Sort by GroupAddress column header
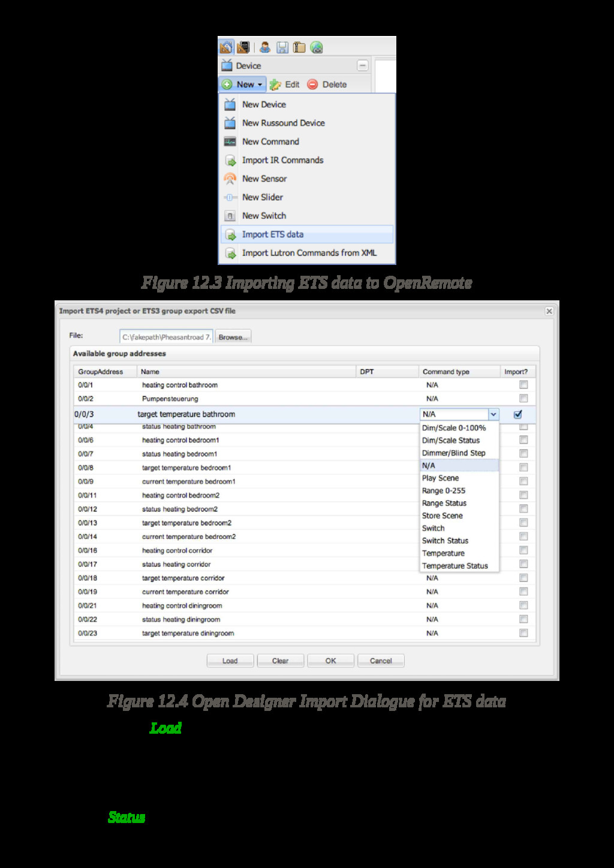 (x=105, y=372)
